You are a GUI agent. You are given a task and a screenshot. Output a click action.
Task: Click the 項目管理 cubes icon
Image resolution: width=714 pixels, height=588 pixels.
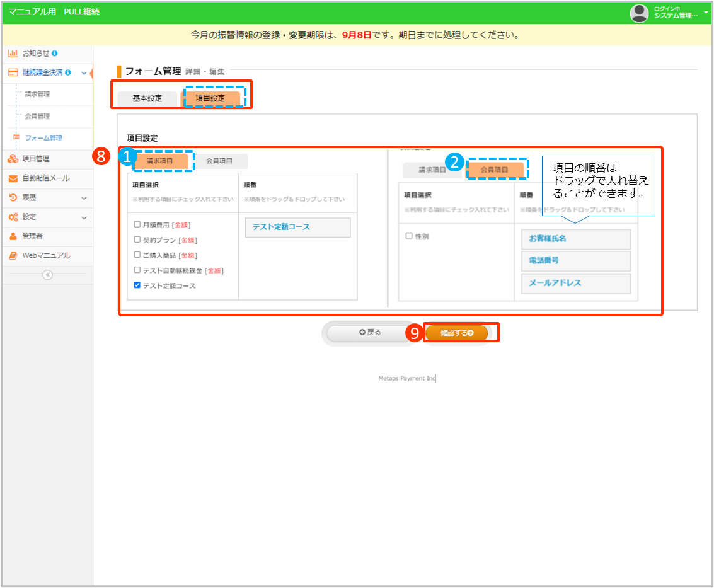click(x=13, y=159)
